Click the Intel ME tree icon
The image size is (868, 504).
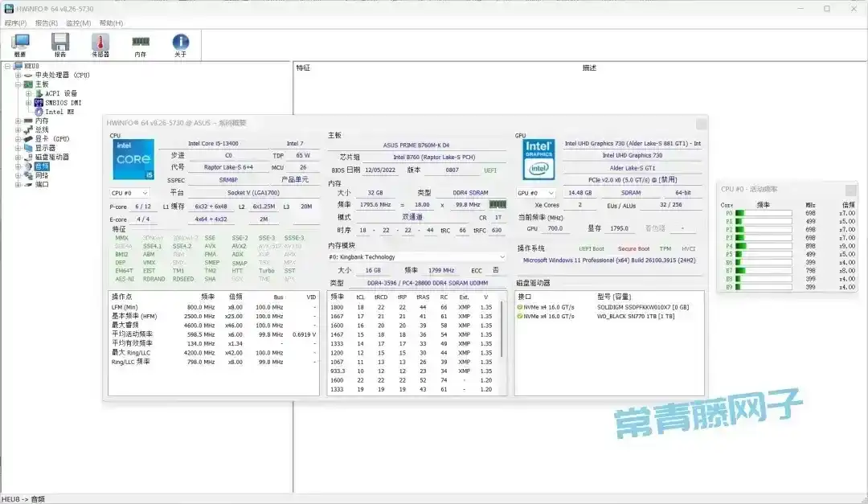(x=39, y=112)
